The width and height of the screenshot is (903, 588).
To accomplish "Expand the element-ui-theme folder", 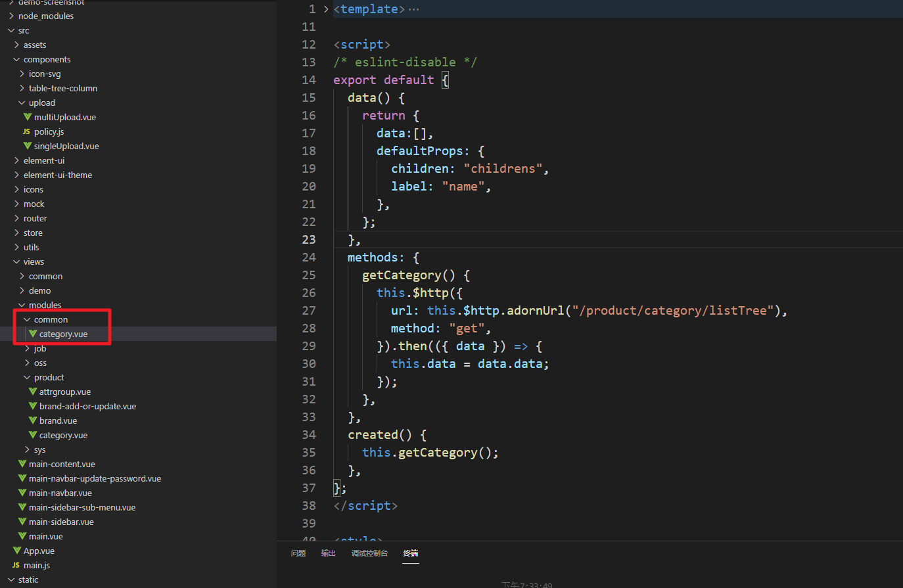I will (16, 175).
